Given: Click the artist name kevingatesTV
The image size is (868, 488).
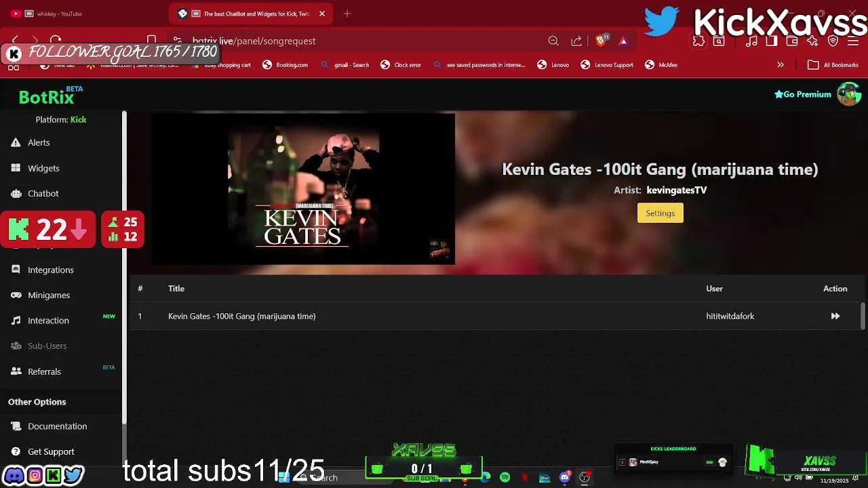Looking at the screenshot, I should tap(676, 190).
